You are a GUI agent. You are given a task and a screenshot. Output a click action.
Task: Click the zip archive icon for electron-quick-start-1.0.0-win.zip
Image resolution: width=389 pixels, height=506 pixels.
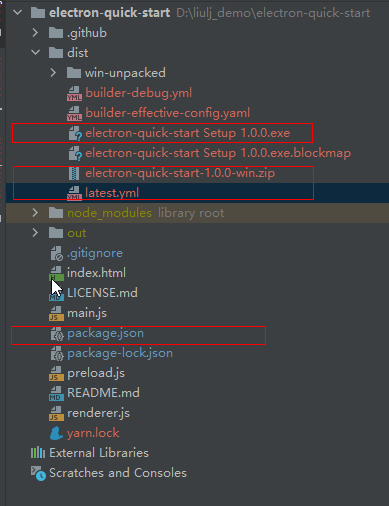pyautogui.click(x=74, y=173)
